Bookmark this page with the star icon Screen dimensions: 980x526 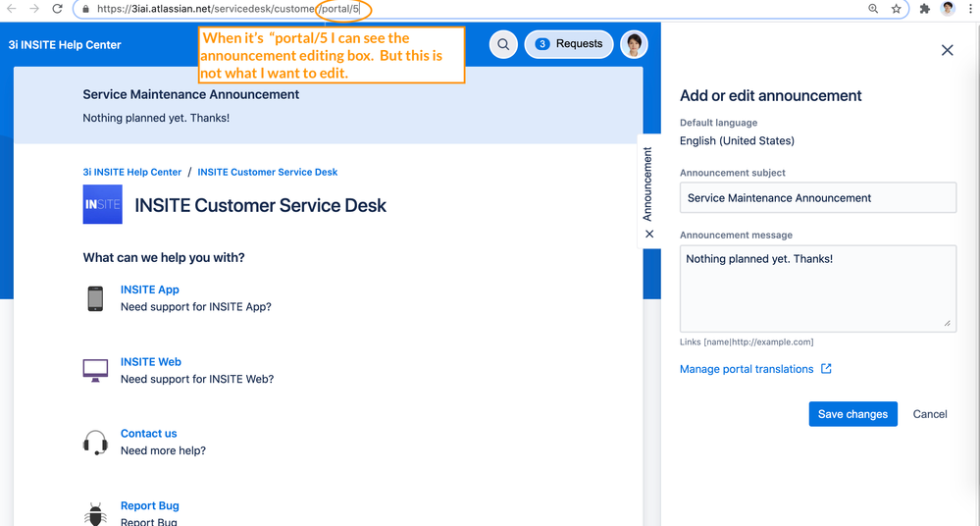(x=897, y=9)
